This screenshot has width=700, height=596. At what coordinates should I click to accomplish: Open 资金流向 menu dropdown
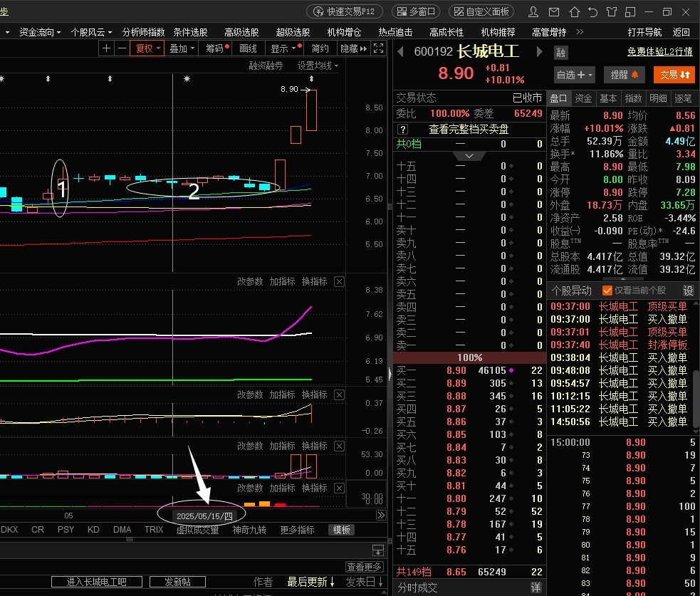pos(40,32)
